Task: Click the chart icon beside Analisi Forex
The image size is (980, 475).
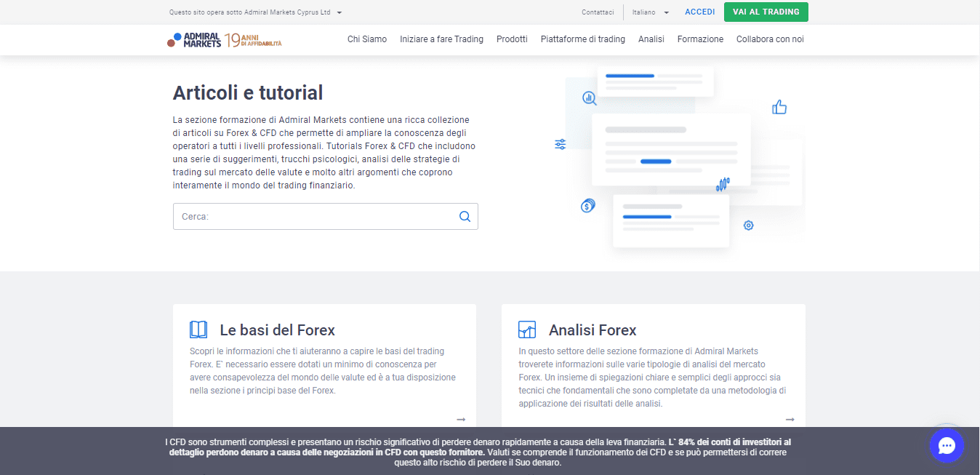Action: click(527, 330)
